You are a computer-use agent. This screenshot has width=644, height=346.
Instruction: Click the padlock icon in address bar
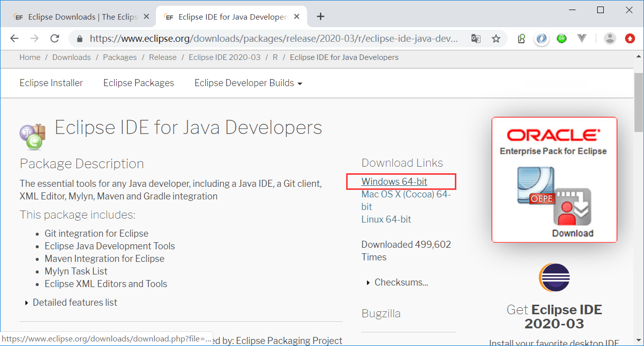pos(79,38)
